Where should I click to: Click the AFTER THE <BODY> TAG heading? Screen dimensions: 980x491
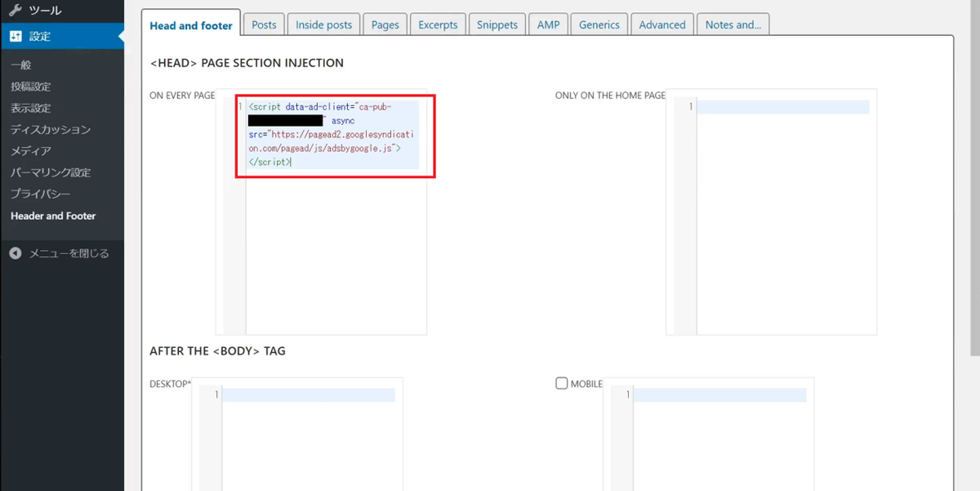coord(217,351)
